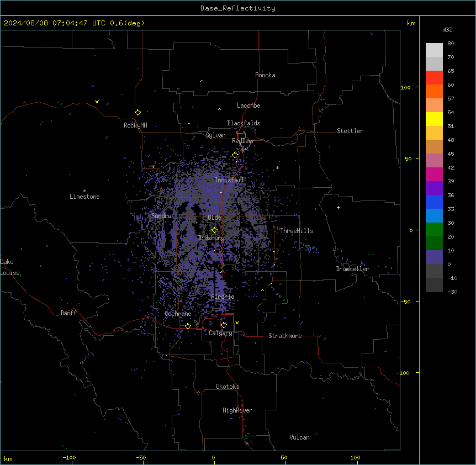Click the Airdrie city label

point(223,297)
